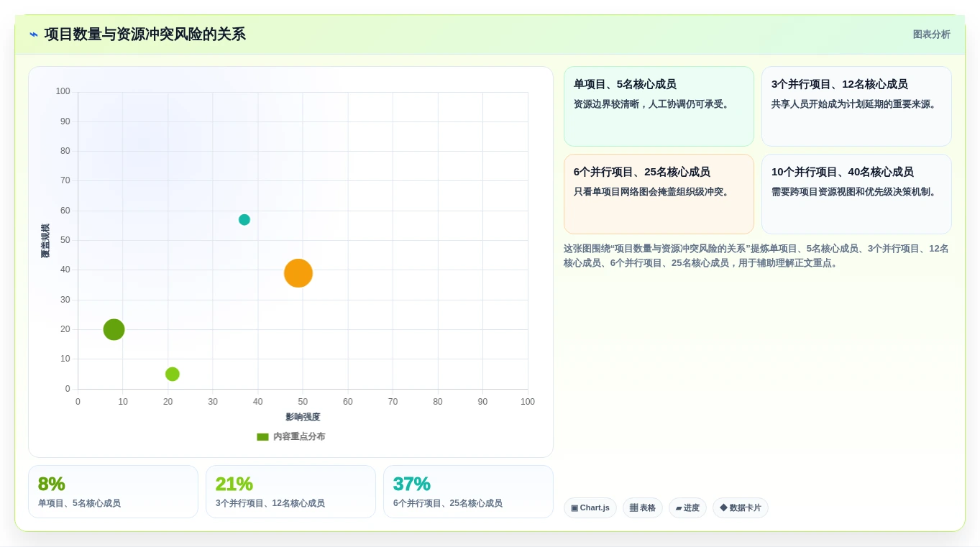980x547 pixels.
Task: Click the 21% stat value
Action: click(234, 484)
